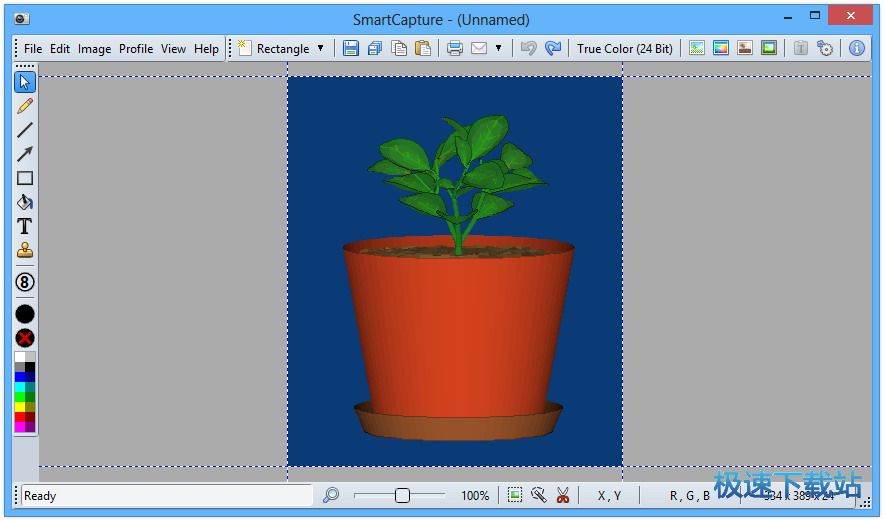Screen dimensions: 885x521
Task: Toggle the Rectangle shape tool
Action: point(25,178)
